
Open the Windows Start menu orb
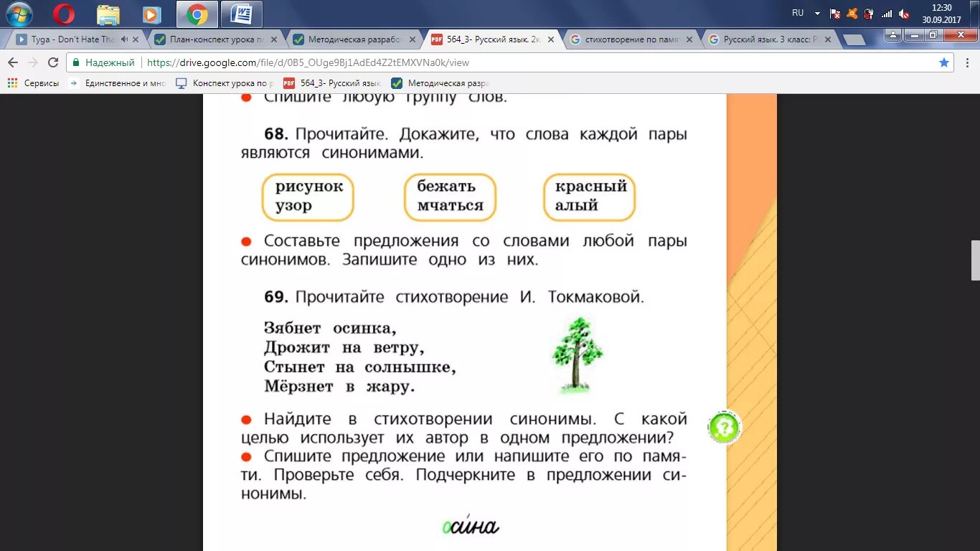(19, 14)
